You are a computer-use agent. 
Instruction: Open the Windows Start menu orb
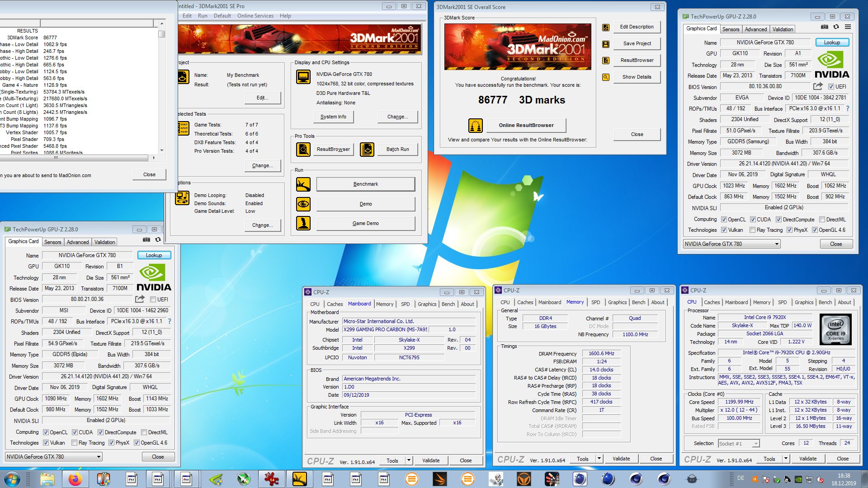(x=12, y=479)
